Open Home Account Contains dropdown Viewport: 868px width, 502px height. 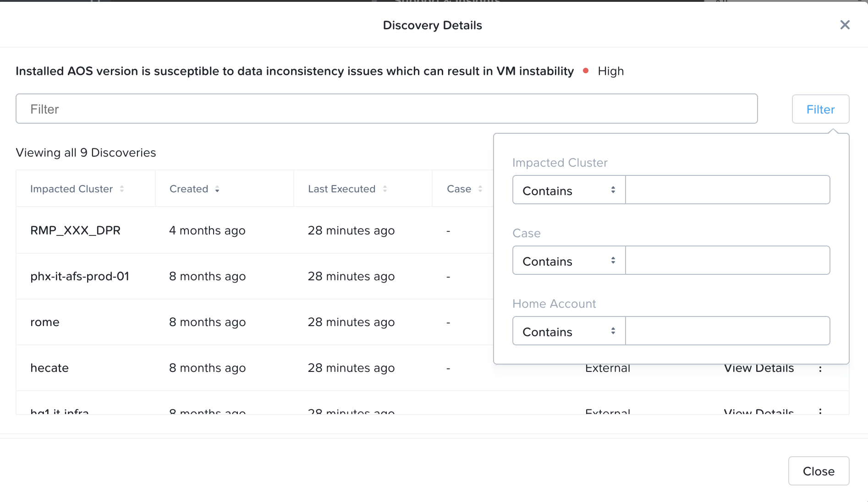(569, 331)
